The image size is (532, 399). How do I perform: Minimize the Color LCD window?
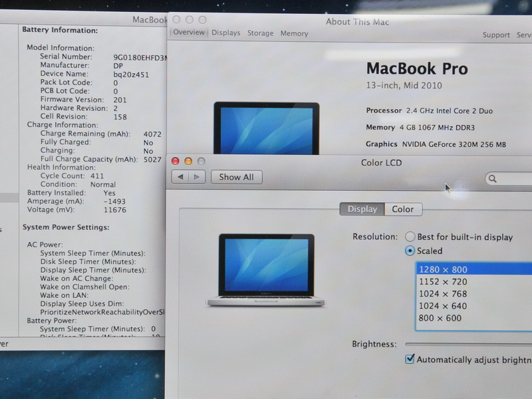188,161
